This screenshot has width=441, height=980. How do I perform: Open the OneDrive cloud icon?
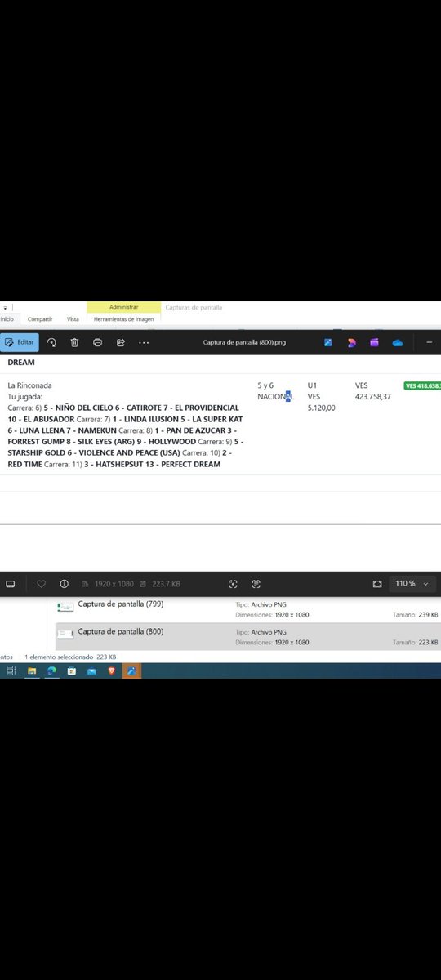point(398,343)
